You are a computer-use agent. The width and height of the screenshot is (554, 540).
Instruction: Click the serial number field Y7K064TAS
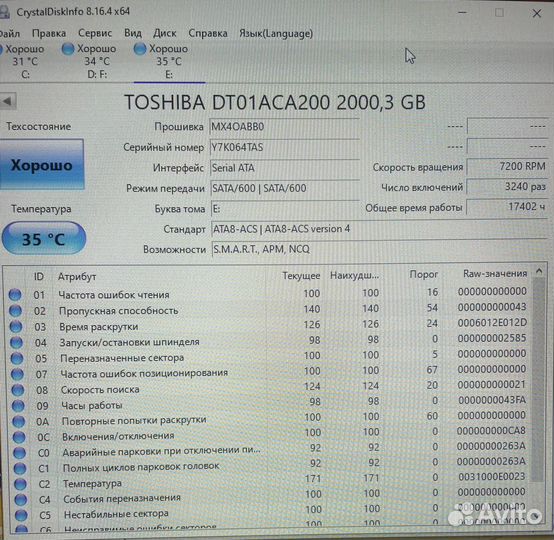(284, 147)
